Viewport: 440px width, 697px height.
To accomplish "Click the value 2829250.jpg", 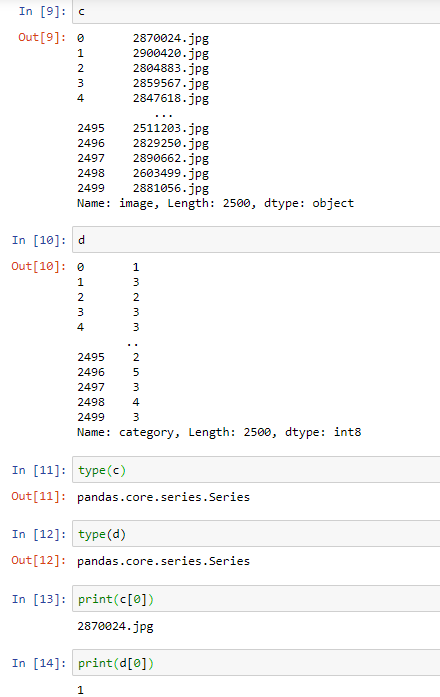I will (171, 144).
